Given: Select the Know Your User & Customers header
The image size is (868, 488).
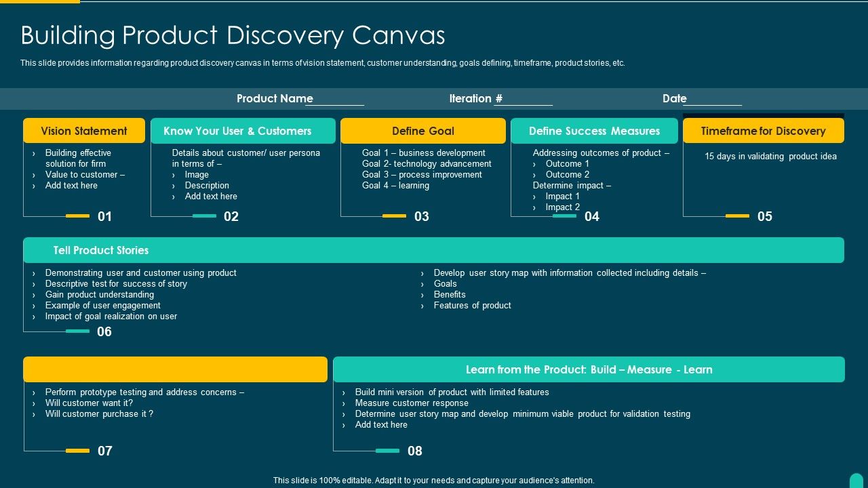Looking at the screenshot, I should 243,131.
